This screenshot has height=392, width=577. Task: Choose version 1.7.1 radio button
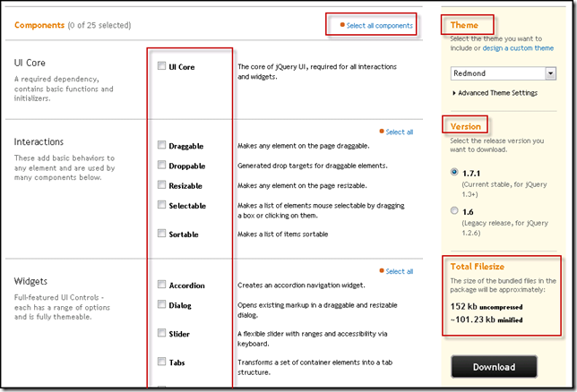[x=455, y=172]
